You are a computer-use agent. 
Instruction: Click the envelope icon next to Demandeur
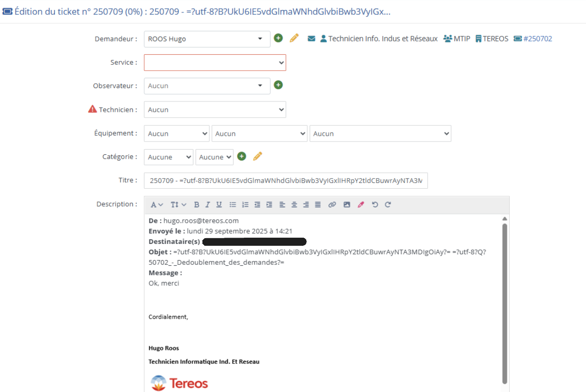pyautogui.click(x=312, y=39)
